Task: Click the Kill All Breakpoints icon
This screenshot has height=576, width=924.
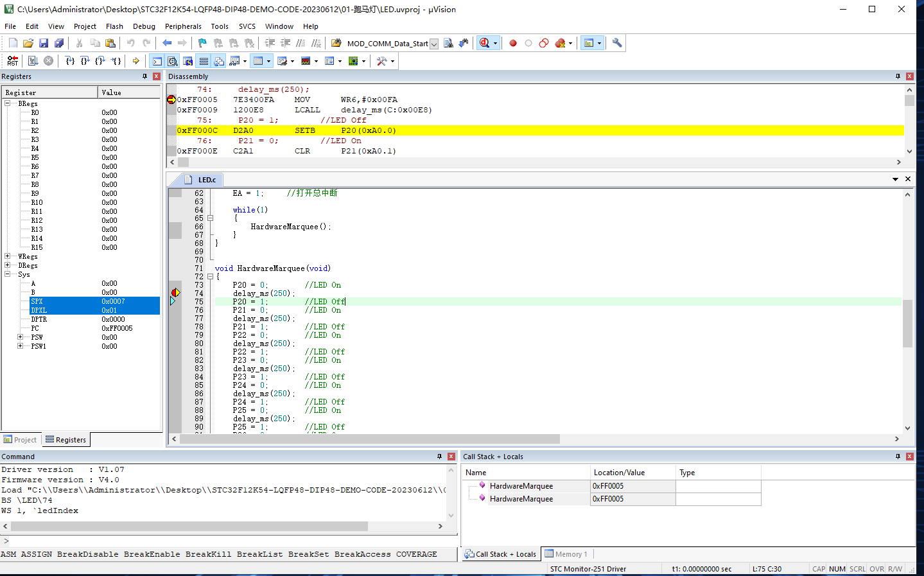Action: (560, 43)
